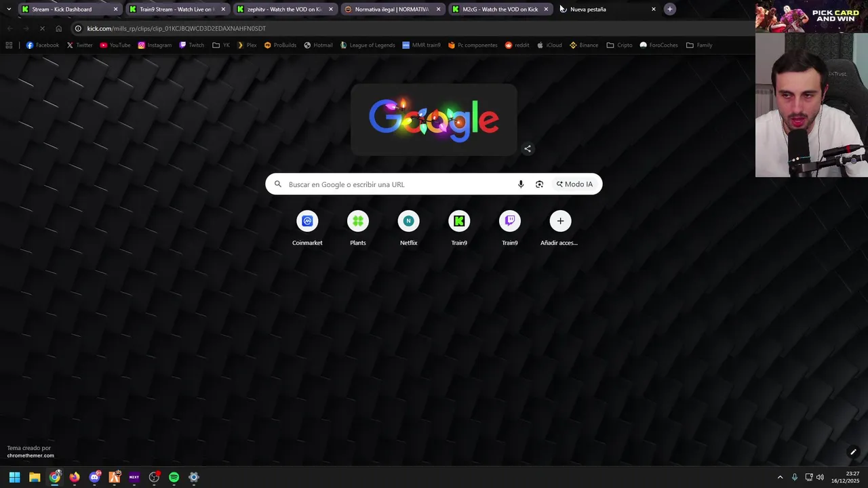Open ForoCoches bookmark
This screenshot has width=868, height=488.
658,45
